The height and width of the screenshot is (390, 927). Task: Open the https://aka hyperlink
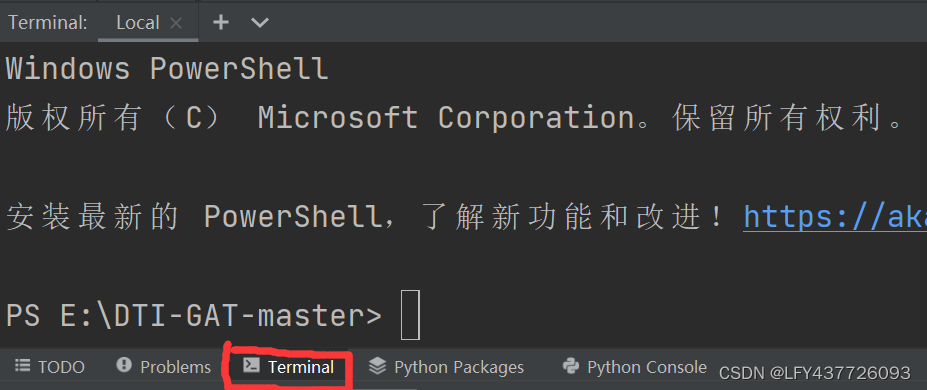(x=835, y=217)
